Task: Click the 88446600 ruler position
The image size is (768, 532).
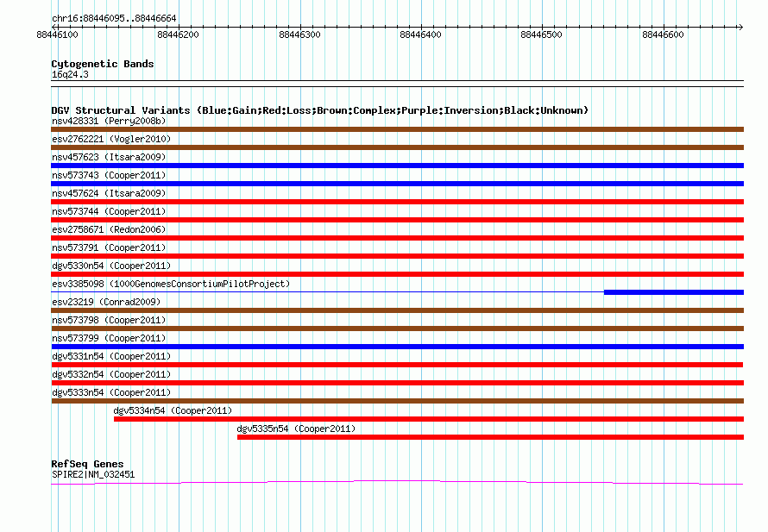Action: point(664,34)
